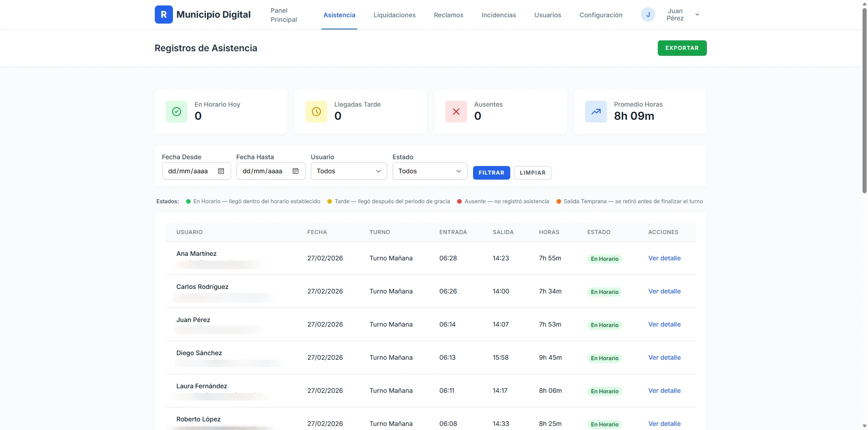Open the Estado filter dropdown
The height and width of the screenshot is (430, 868).
[430, 171]
